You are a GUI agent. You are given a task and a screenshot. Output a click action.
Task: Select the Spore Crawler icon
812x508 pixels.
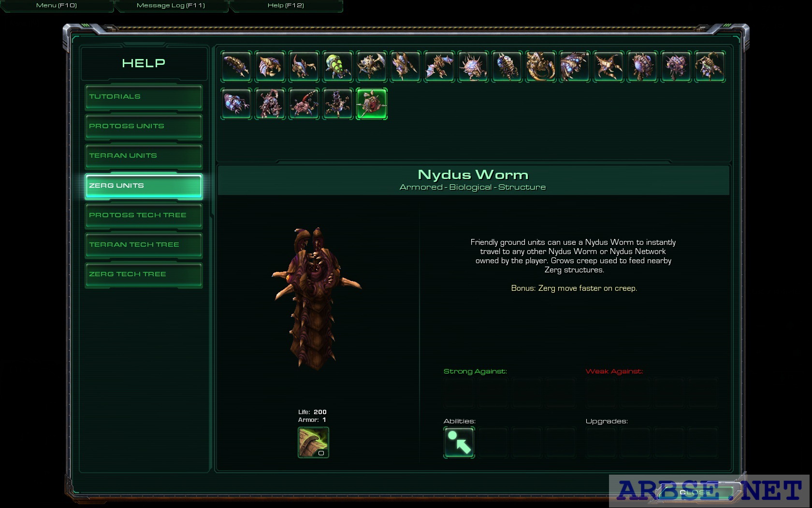(x=338, y=104)
